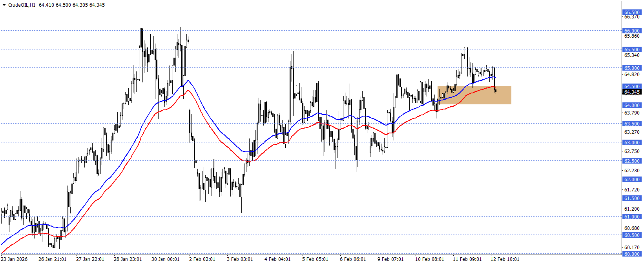
Task: Click the 9 Feb 07:01 time label
Action: click(x=390, y=259)
